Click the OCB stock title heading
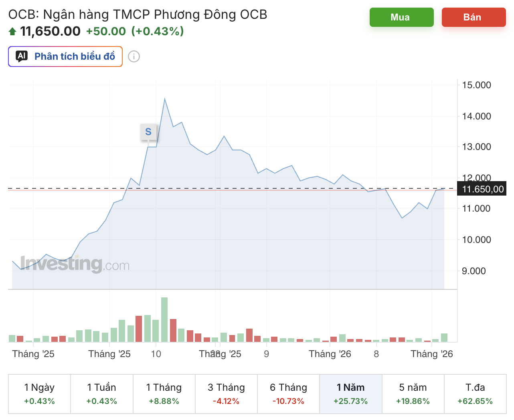Image resolution: width=514 pixels, height=420 pixels. pos(138,15)
